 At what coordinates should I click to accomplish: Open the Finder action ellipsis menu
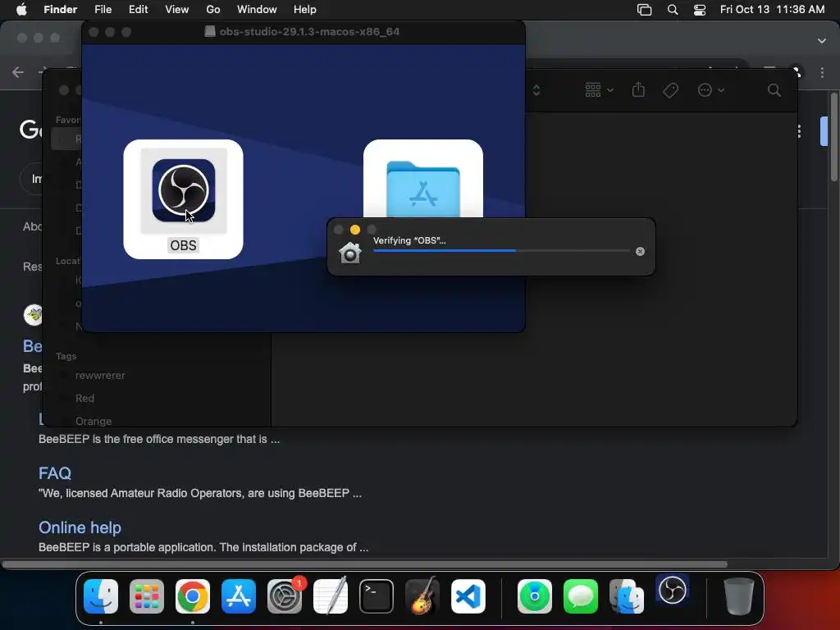click(x=710, y=90)
